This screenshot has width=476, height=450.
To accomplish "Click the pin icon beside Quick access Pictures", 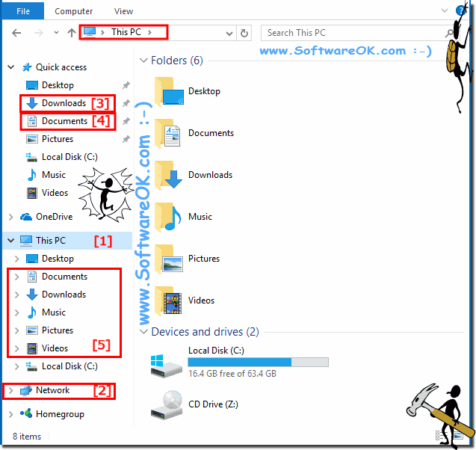I will tap(126, 139).
